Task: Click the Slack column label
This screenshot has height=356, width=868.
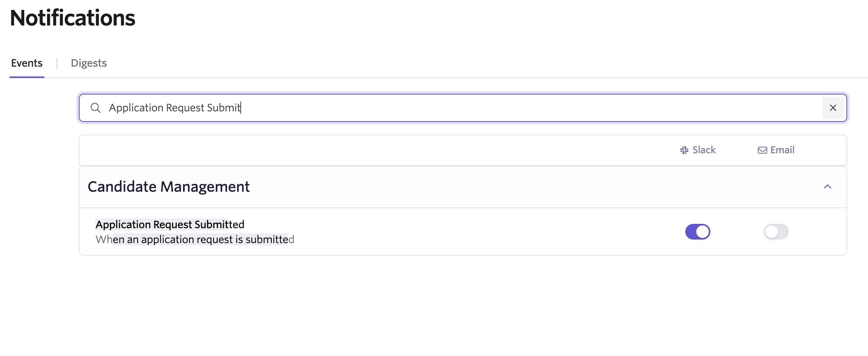Action: (x=704, y=150)
